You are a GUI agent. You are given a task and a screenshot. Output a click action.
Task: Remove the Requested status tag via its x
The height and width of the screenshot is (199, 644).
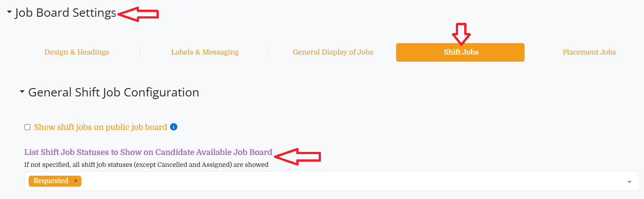click(76, 181)
